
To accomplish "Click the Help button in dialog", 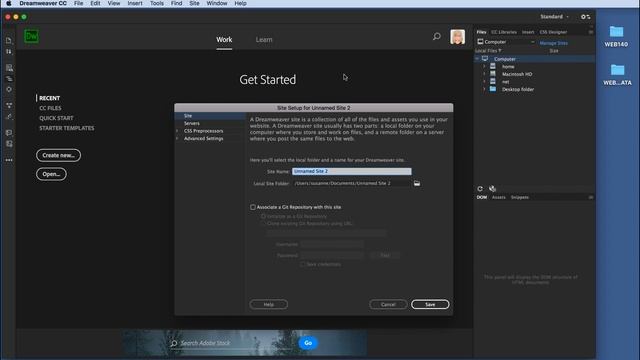I will point(269,304).
